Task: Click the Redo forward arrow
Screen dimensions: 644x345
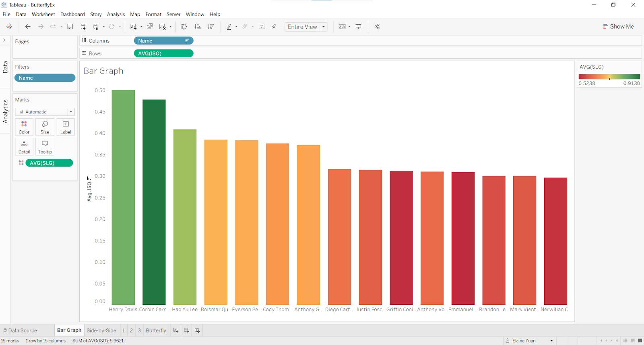Action: 41,27
